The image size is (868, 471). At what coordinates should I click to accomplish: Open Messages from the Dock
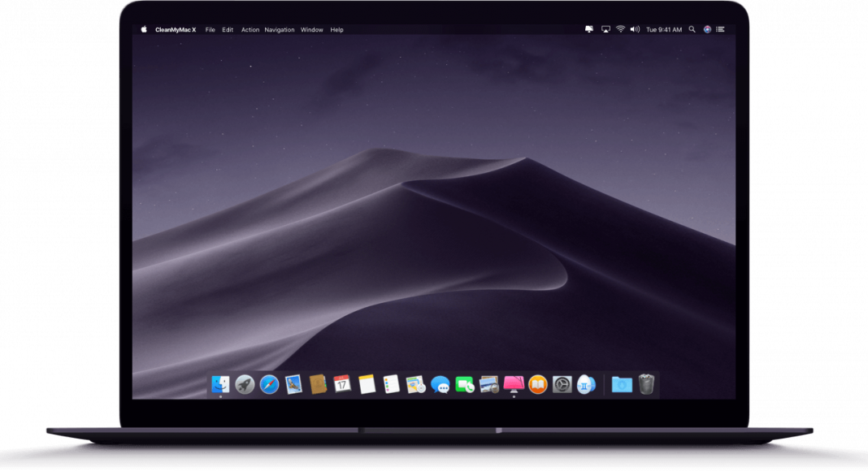[440, 385]
